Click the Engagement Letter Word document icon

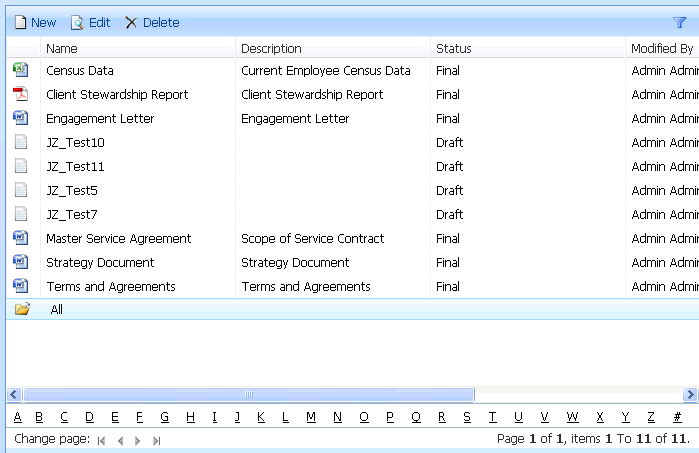tap(21, 119)
